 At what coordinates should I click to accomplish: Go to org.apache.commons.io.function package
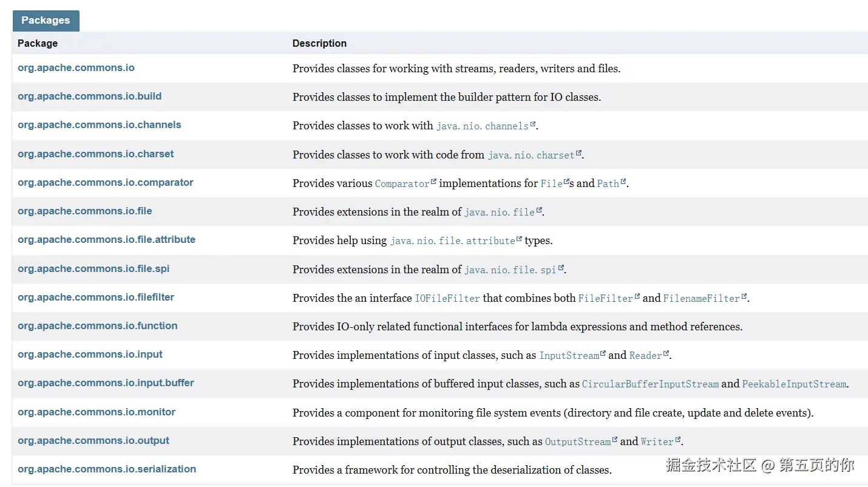pyautogui.click(x=97, y=326)
